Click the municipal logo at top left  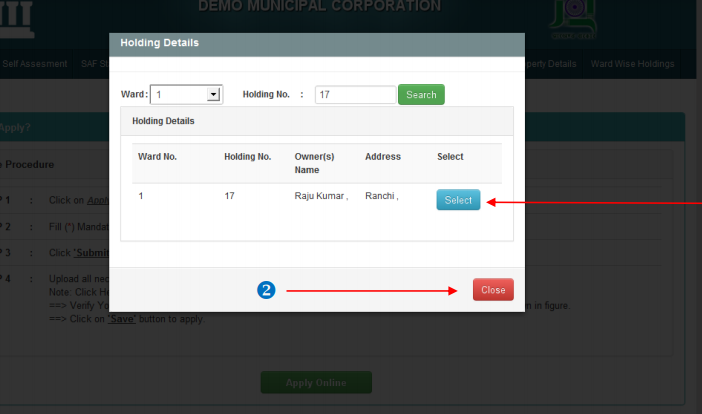click(x=17, y=20)
